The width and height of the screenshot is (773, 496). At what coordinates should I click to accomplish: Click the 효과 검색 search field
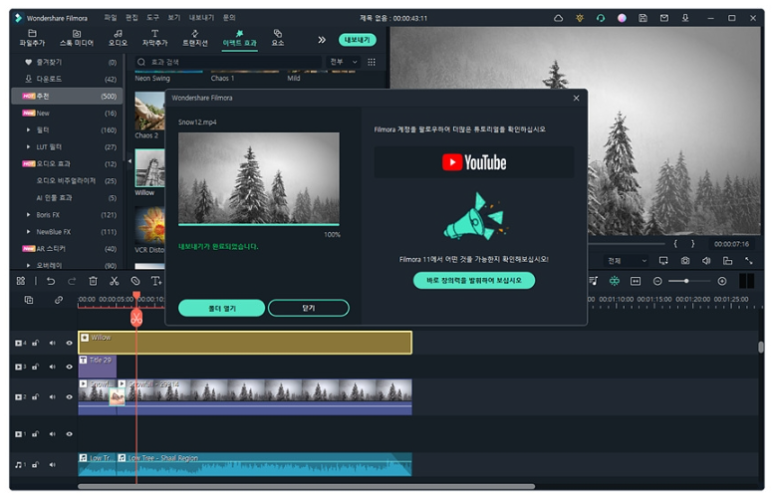pos(228,62)
